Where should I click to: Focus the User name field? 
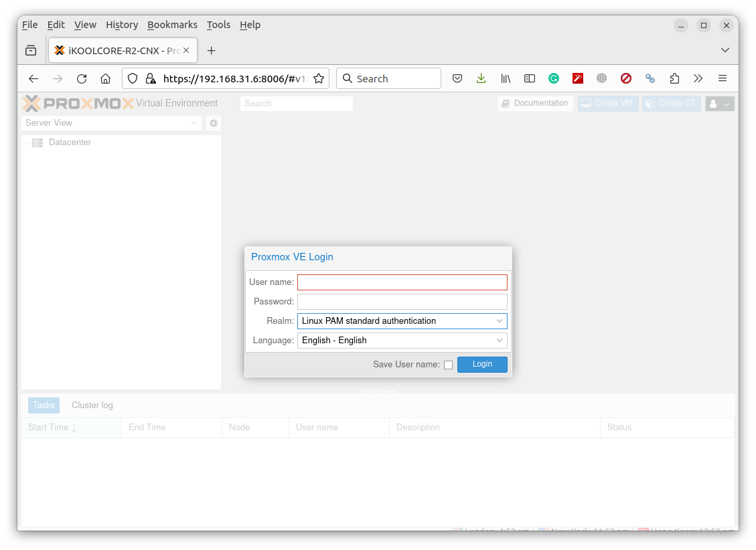click(x=402, y=282)
